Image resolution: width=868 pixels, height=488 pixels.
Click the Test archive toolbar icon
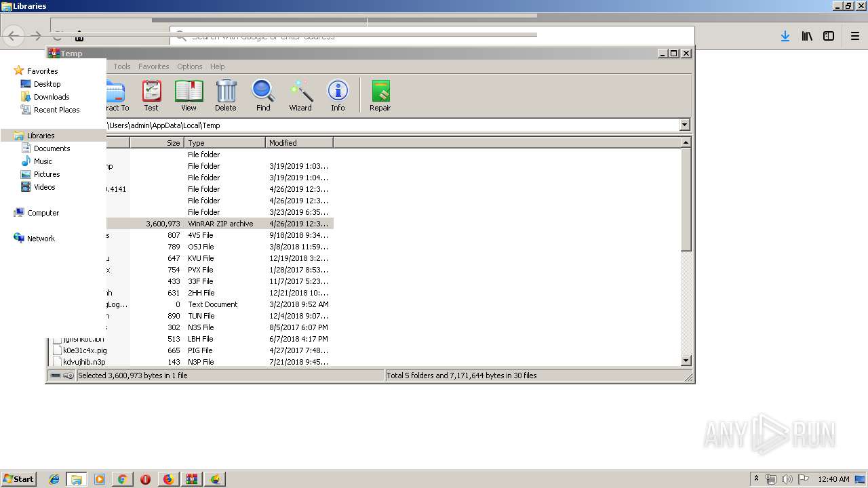pyautogui.click(x=151, y=96)
